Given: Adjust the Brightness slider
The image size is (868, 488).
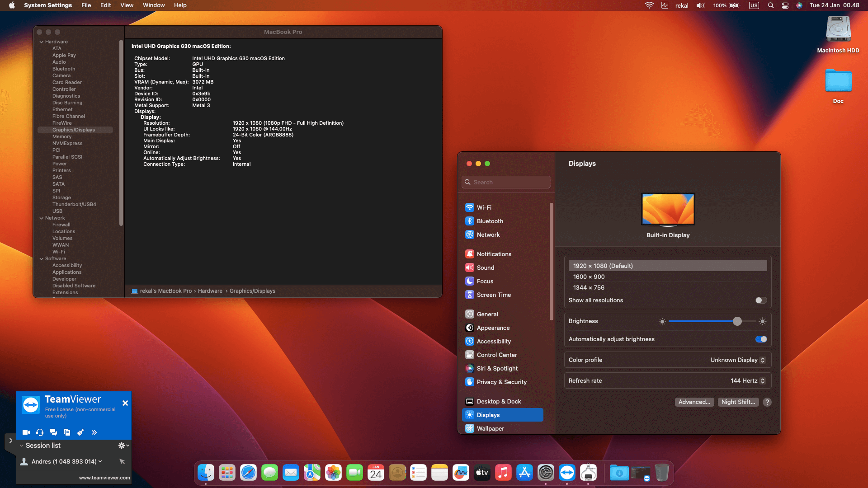Looking at the screenshot, I should pos(737,321).
